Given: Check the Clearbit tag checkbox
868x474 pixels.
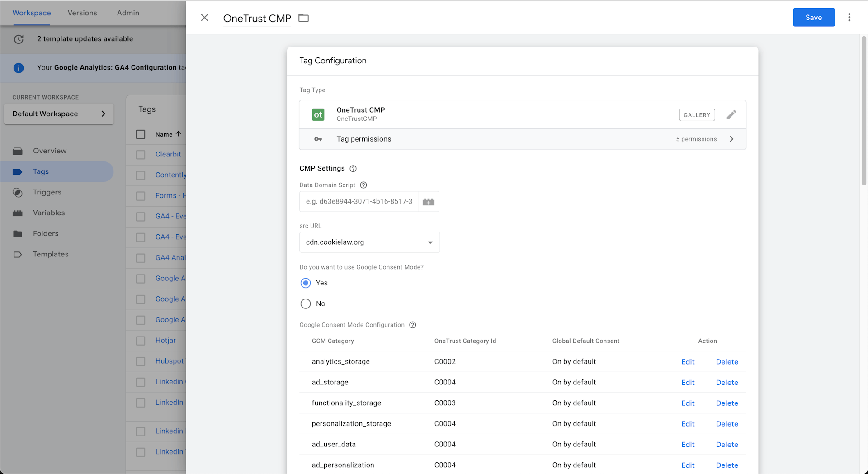Looking at the screenshot, I should click(141, 155).
